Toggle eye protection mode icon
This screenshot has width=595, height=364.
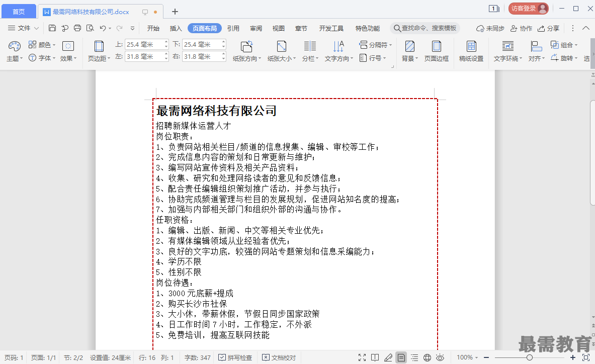tap(440, 357)
